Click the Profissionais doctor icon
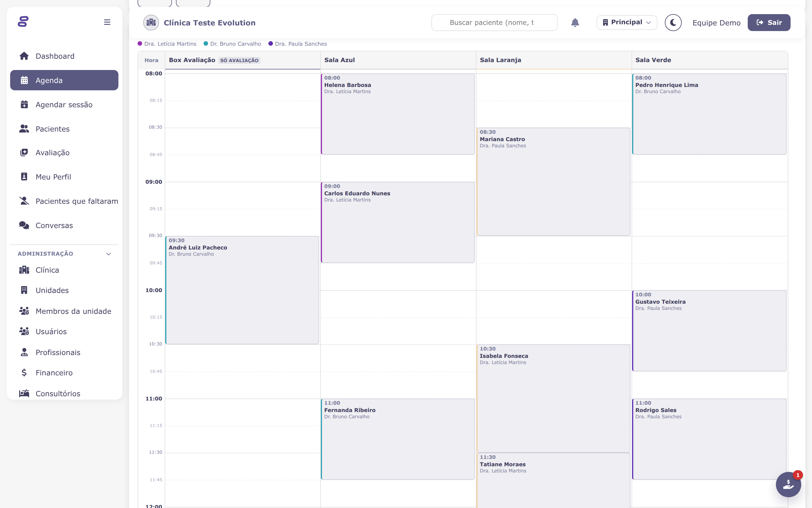812x508 pixels. point(24,352)
